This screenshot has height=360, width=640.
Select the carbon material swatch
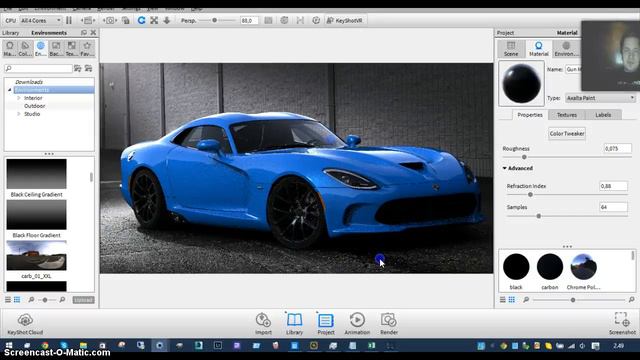pyautogui.click(x=550, y=267)
